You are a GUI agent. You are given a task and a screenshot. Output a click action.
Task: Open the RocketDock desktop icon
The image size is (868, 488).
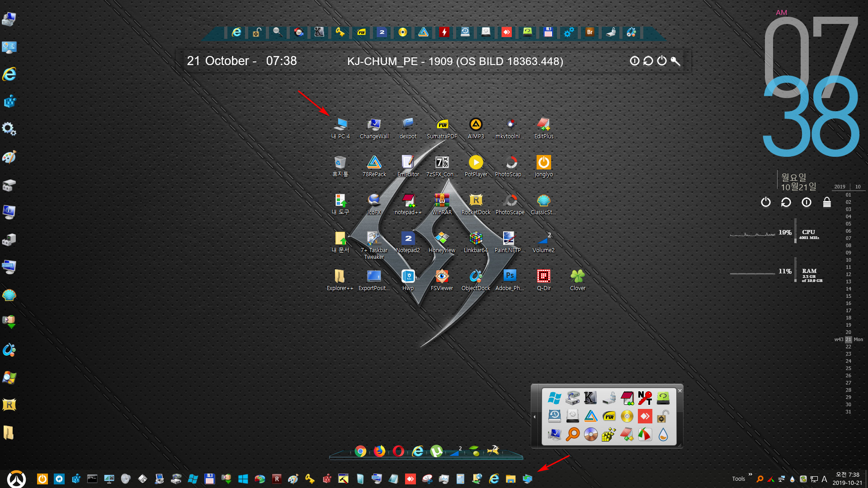click(476, 204)
